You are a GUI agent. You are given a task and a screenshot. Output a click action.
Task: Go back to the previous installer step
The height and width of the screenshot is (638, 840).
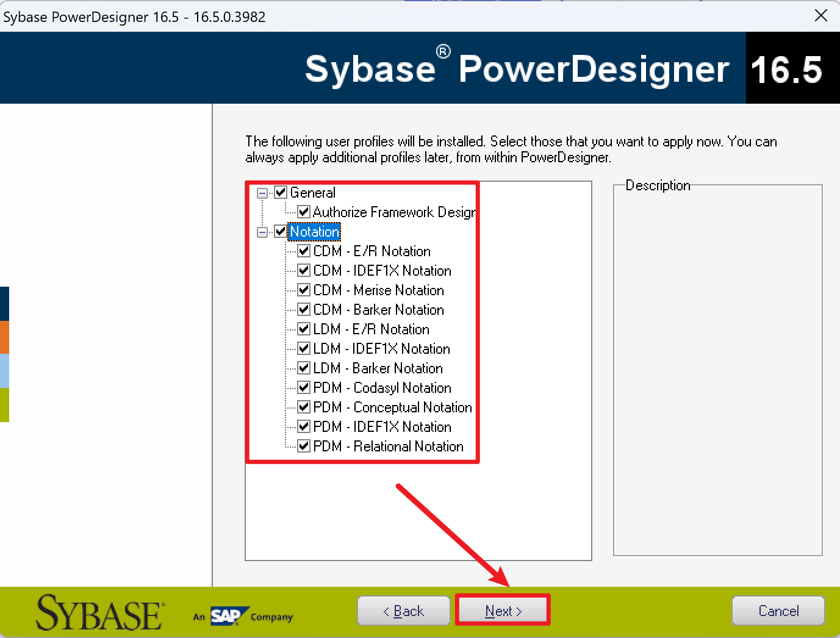point(403,611)
